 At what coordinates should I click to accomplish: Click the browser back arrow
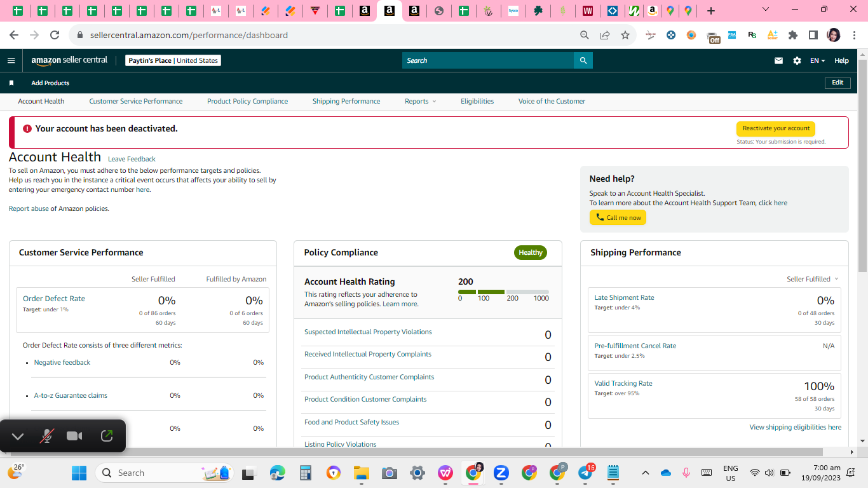tap(14, 35)
